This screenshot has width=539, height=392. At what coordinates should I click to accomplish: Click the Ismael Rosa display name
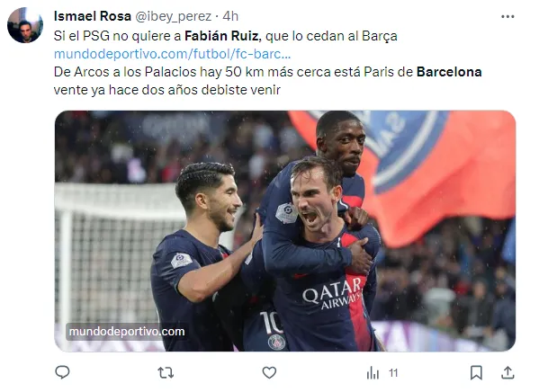[x=93, y=16]
